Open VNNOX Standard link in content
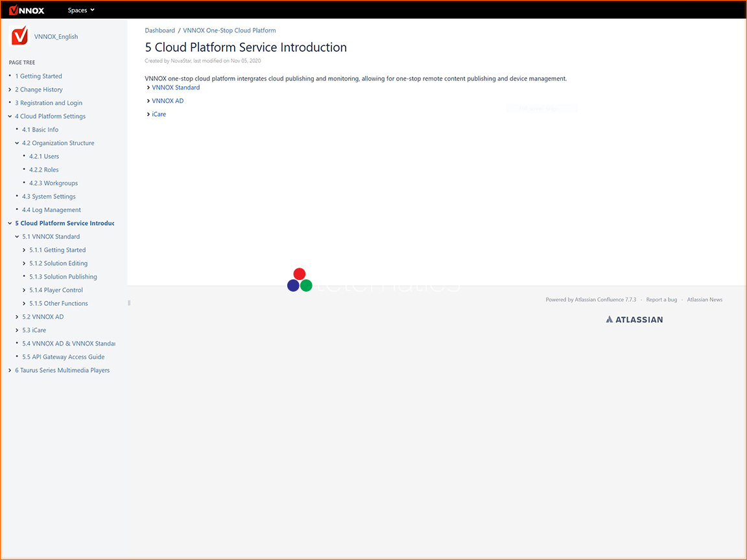747x560 pixels. [x=176, y=87]
